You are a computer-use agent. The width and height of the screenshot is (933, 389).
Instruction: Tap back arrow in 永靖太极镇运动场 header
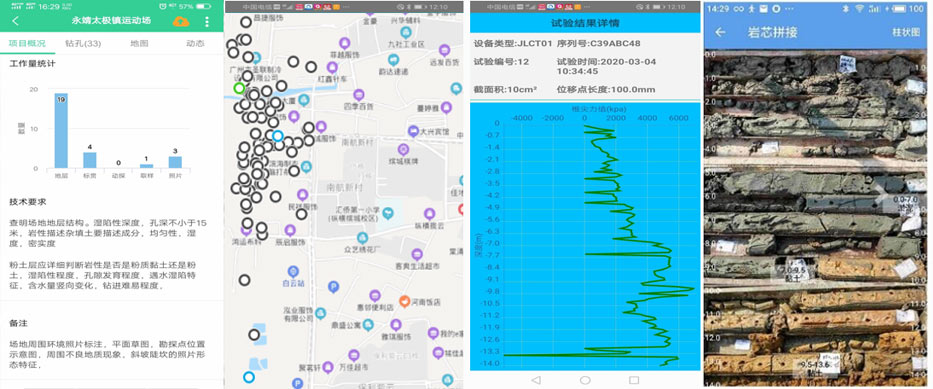(15, 22)
